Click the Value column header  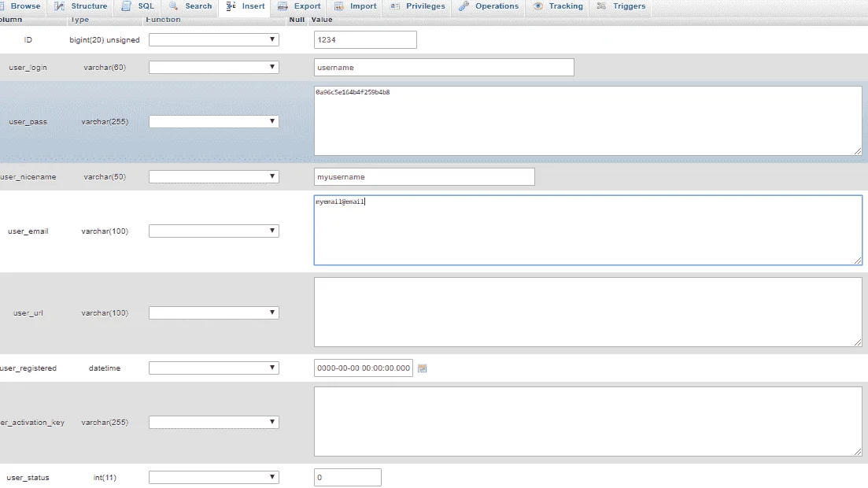tap(322, 20)
